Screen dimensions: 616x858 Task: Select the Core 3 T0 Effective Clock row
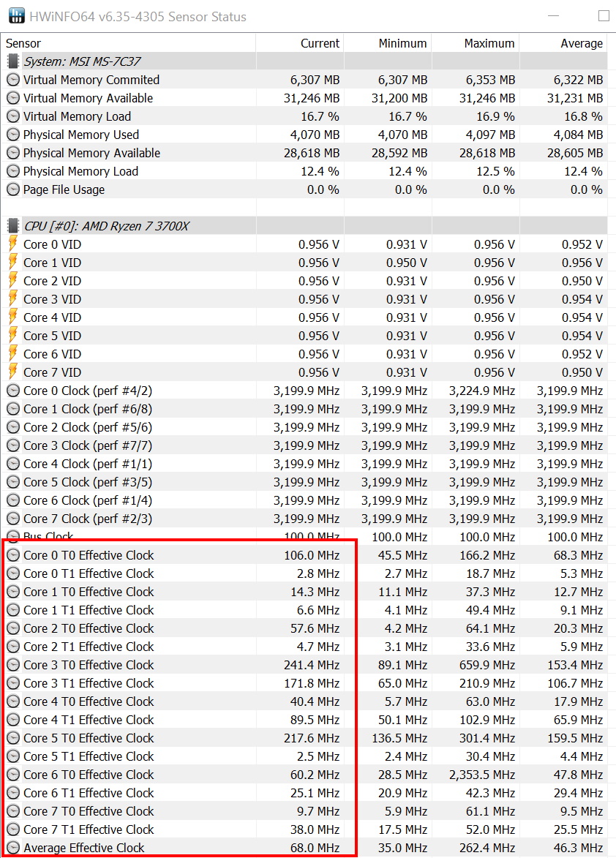(x=304, y=665)
